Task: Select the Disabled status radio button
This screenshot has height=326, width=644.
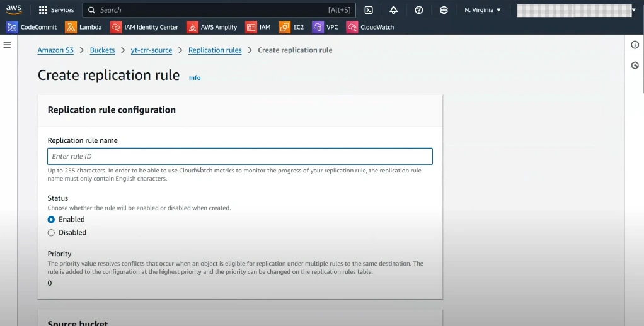Action: click(52, 233)
